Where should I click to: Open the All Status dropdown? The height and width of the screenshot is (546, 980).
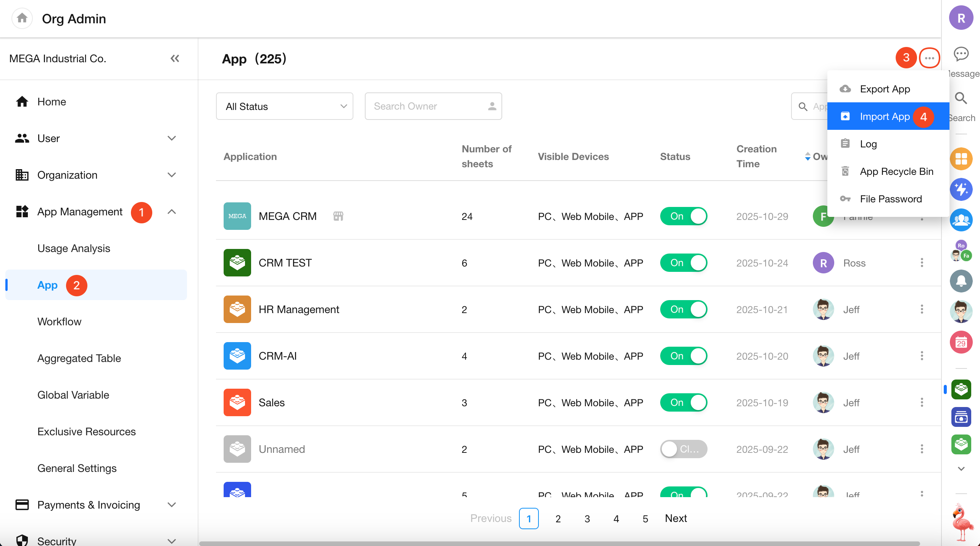pyautogui.click(x=284, y=106)
